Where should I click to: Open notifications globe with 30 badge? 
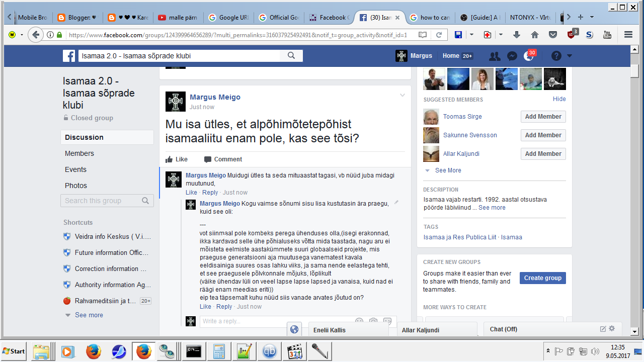click(x=529, y=56)
